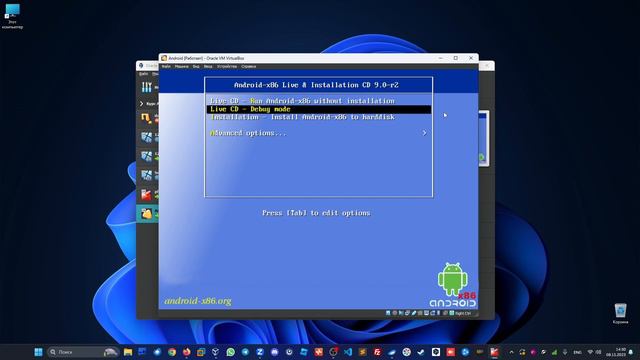Open Sublime Text from the taskbar
The width and height of the screenshot is (640, 360).
362,352
